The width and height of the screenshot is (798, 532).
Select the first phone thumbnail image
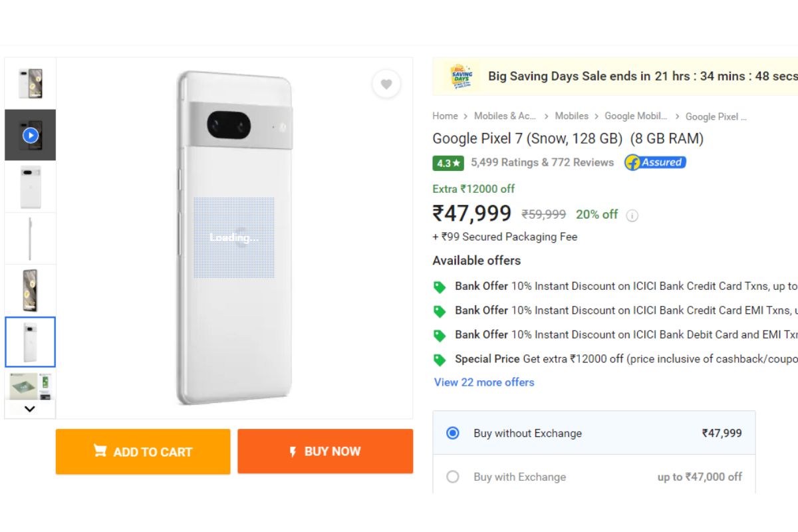(30, 84)
